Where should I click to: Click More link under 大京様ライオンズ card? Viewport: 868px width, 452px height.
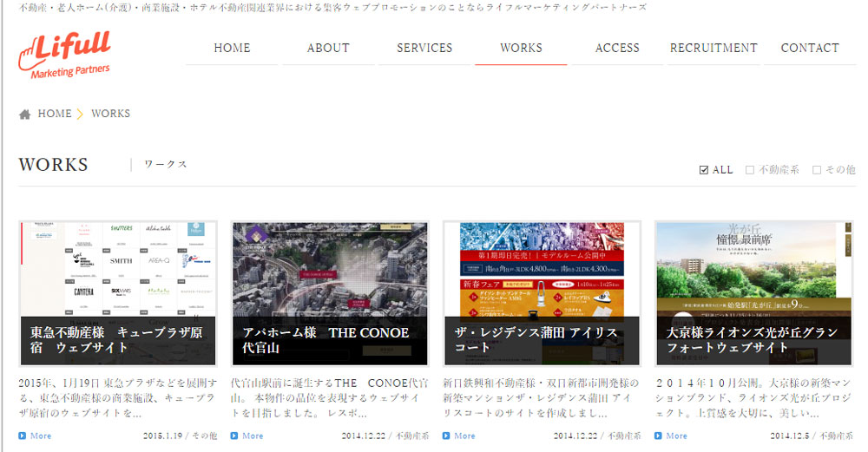point(676,436)
